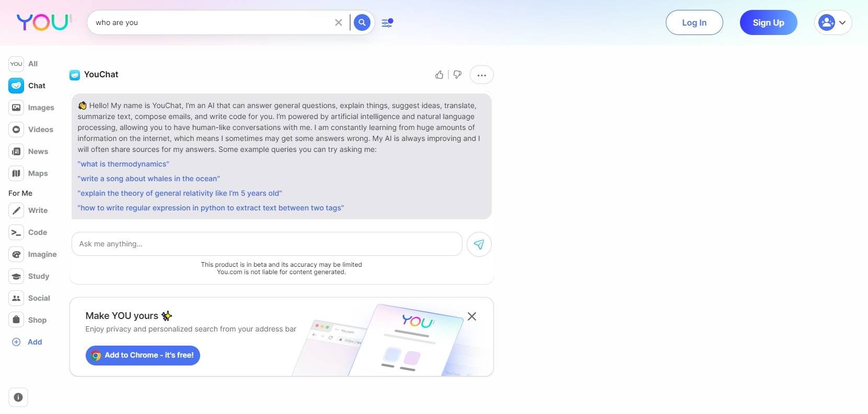Screen dimensions: 868x414
Task: Switch to the Images tab
Action: point(32,108)
